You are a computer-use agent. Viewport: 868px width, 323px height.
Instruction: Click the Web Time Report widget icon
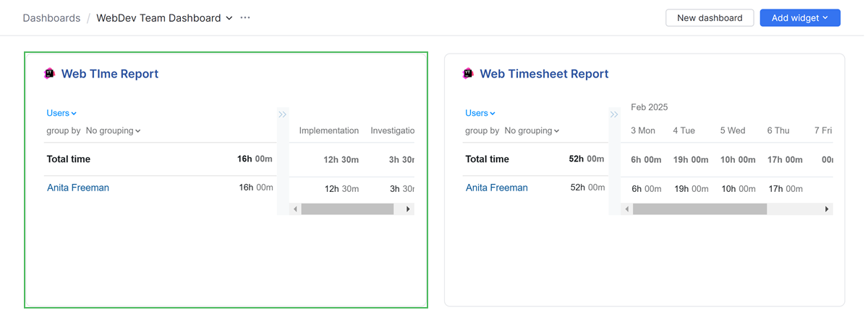49,73
